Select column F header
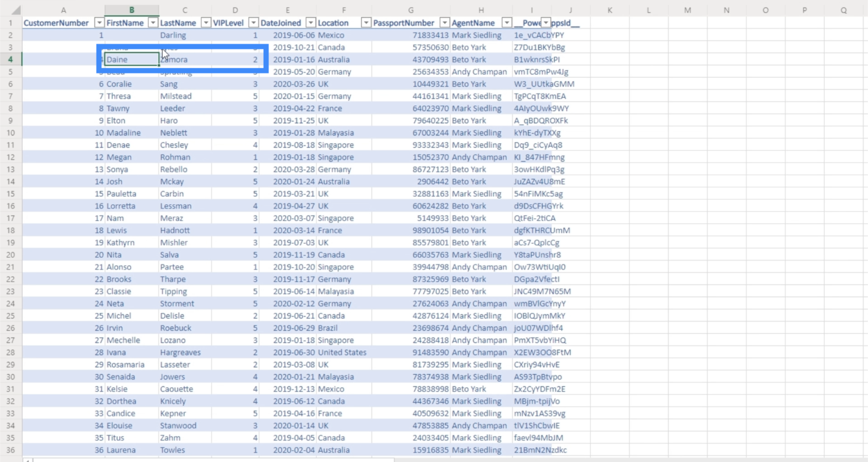 pyautogui.click(x=344, y=10)
